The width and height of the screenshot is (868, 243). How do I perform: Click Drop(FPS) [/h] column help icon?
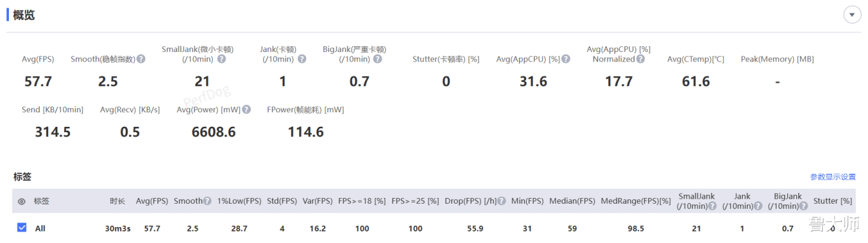[502, 201]
